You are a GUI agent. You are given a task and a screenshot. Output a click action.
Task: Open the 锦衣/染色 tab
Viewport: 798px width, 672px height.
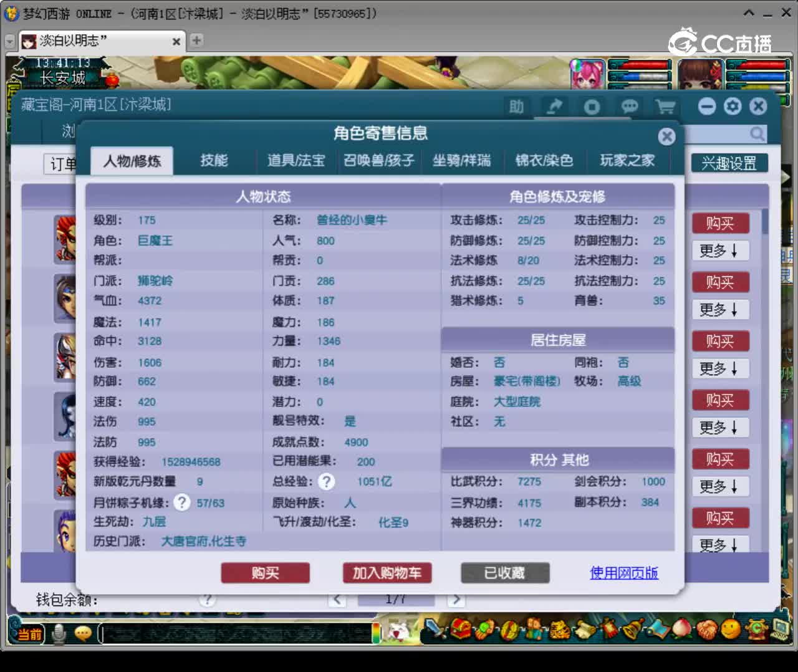tap(544, 160)
